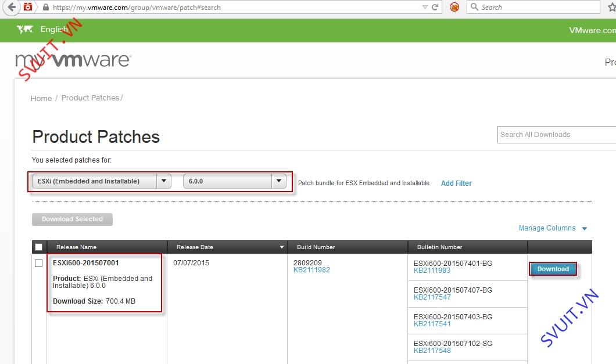Open Product Patches breadcrumb link

(90, 98)
